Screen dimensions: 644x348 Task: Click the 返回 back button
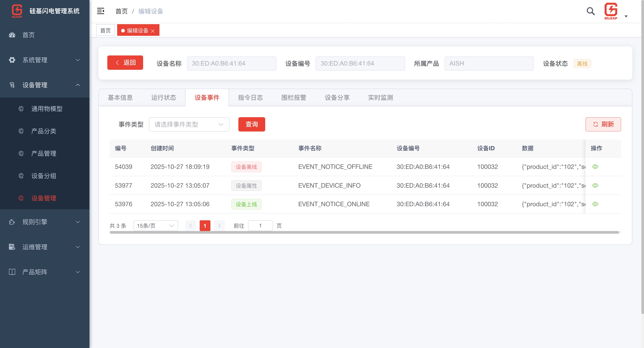(x=125, y=62)
